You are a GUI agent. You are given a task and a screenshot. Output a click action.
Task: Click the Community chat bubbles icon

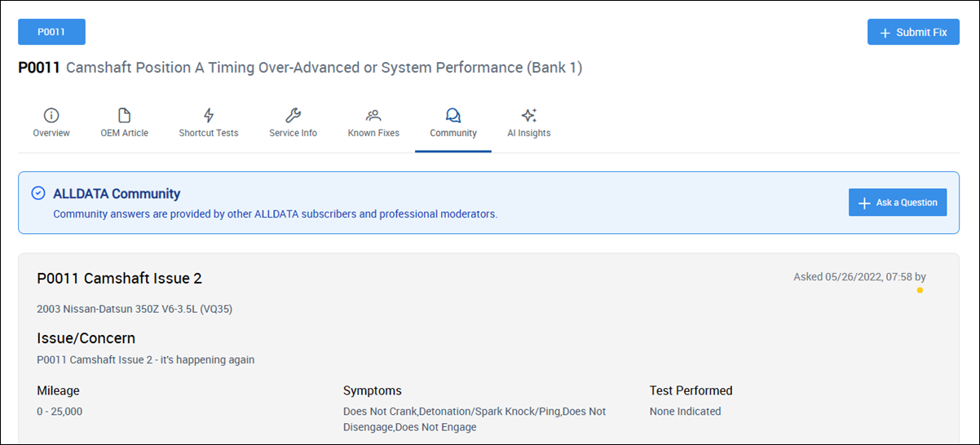coord(453,115)
